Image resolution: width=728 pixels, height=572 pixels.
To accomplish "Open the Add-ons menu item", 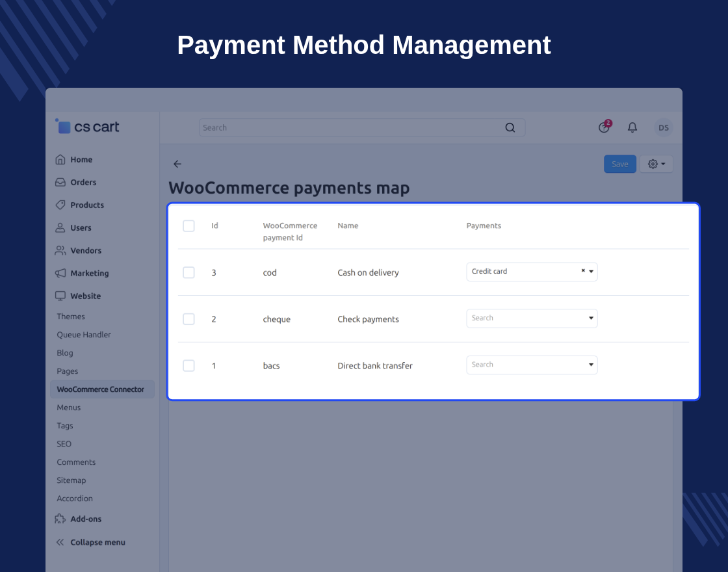I will [x=86, y=519].
